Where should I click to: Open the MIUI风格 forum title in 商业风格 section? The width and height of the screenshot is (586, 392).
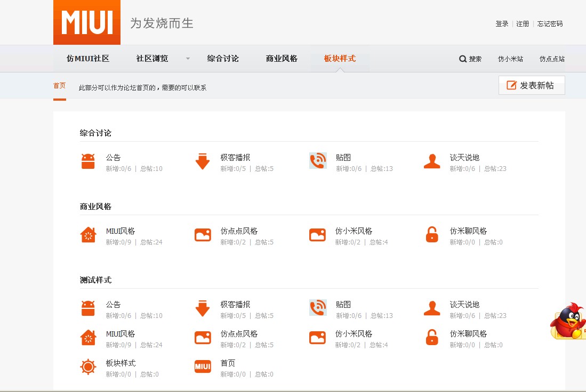tap(121, 231)
